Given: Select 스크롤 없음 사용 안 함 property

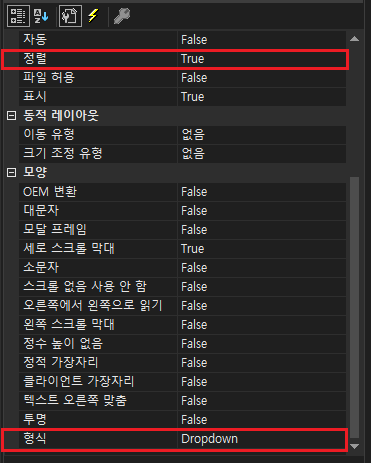Looking at the screenshot, I should pyautogui.click(x=85, y=287).
